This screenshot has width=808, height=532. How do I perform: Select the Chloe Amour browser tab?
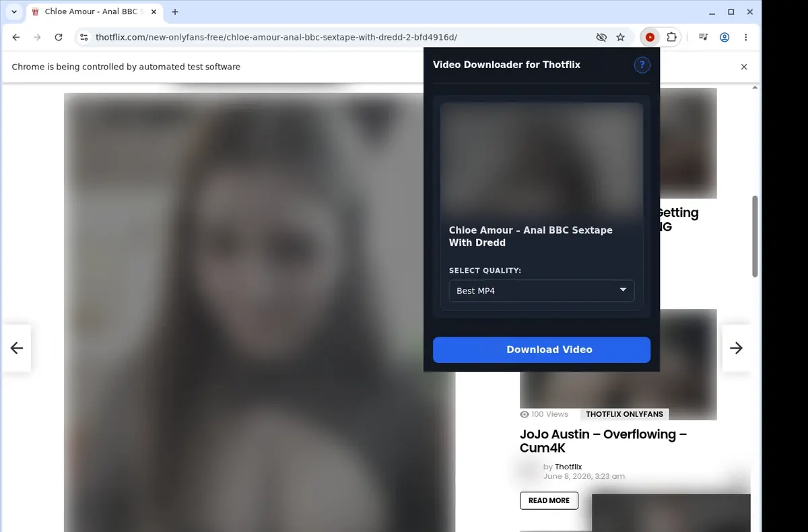[x=94, y=12]
